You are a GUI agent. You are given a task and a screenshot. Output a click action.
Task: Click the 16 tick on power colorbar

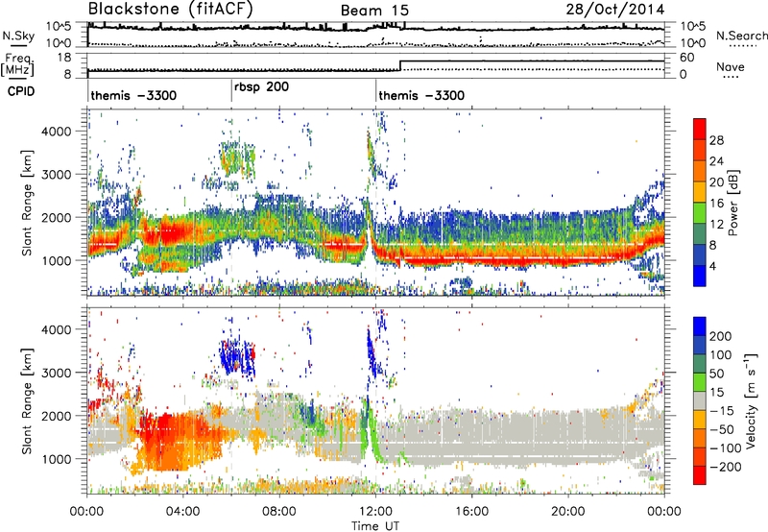pyautogui.click(x=716, y=204)
